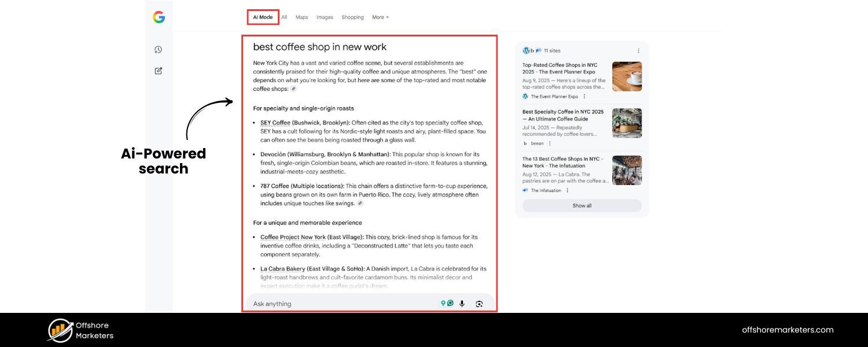
Task: Open the sites panel overflow menu
Action: tap(638, 51)
